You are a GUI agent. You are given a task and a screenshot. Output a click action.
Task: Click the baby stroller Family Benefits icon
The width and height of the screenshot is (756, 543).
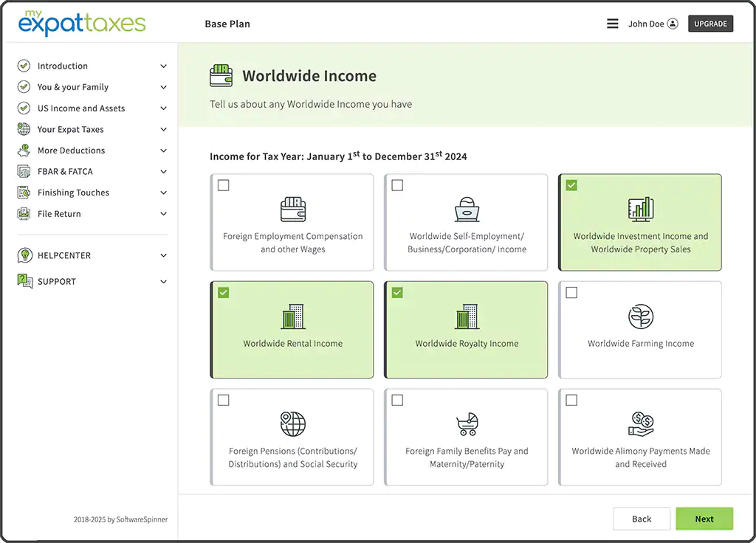pos(467,424)
